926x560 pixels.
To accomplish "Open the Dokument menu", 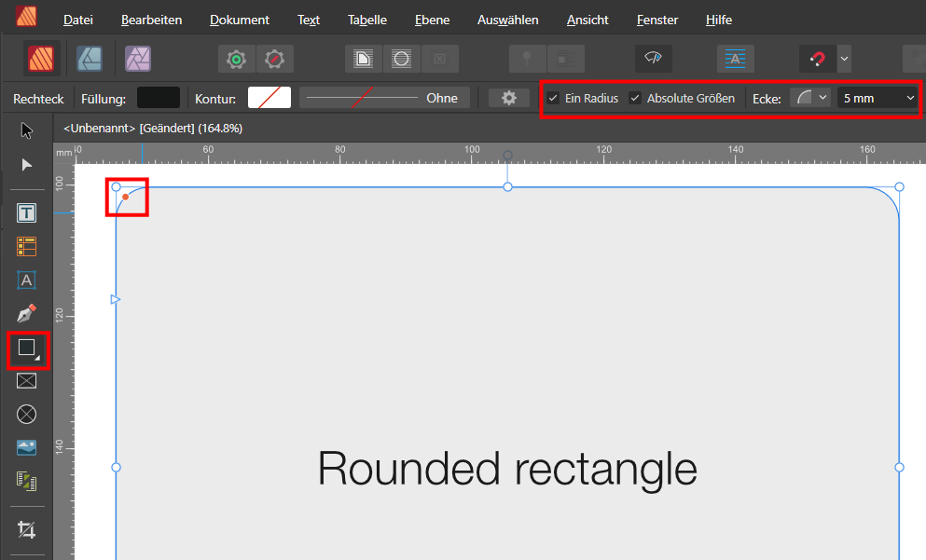I will coord(239,20).
